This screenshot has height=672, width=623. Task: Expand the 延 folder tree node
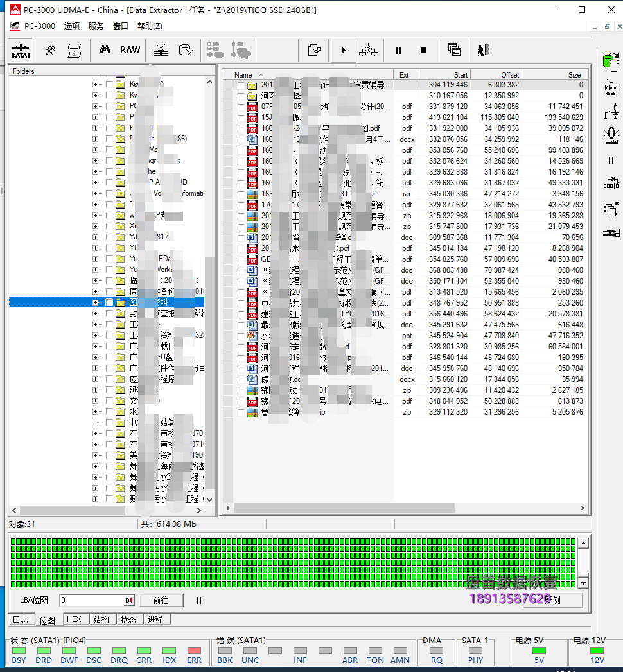pyautogui.click(x=95, y=390)
